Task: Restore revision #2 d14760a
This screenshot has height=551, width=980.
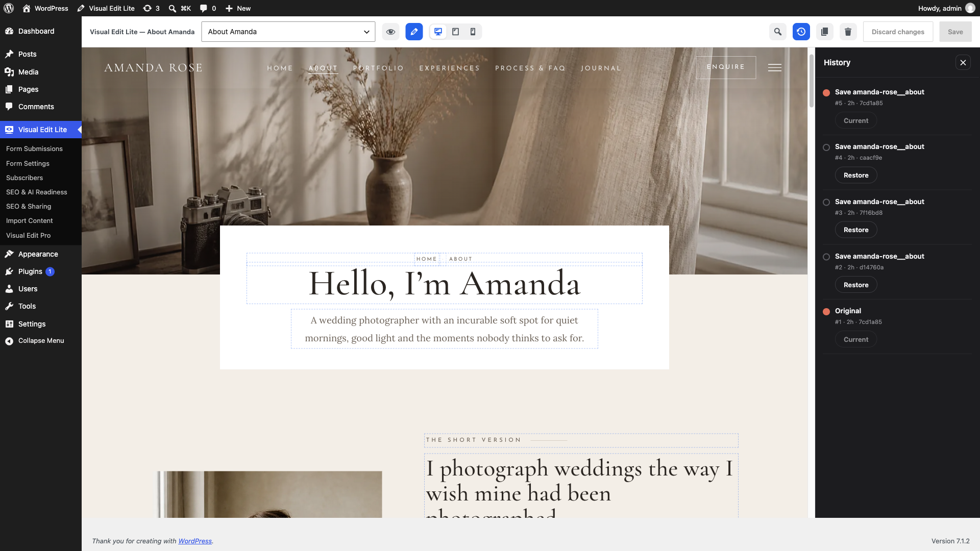Action: click(856, 285)
